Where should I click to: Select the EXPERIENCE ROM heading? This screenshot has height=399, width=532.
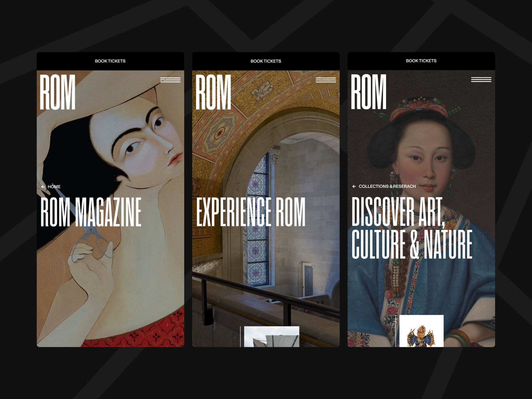point(251,212)
